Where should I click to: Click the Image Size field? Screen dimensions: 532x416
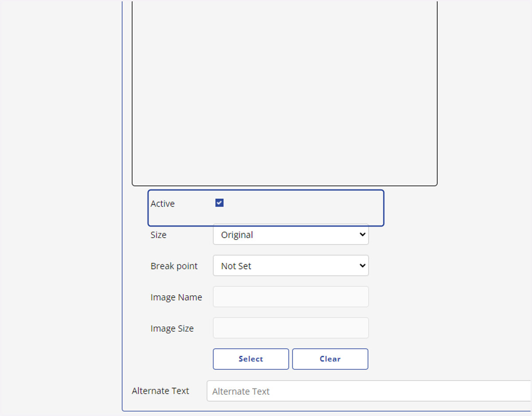[291, 328]
